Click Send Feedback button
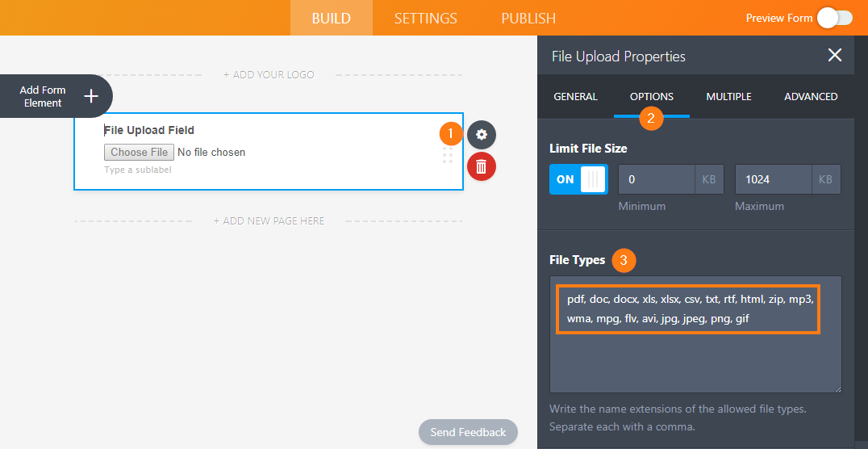This screenshot has width=868, height=449. 468,432
